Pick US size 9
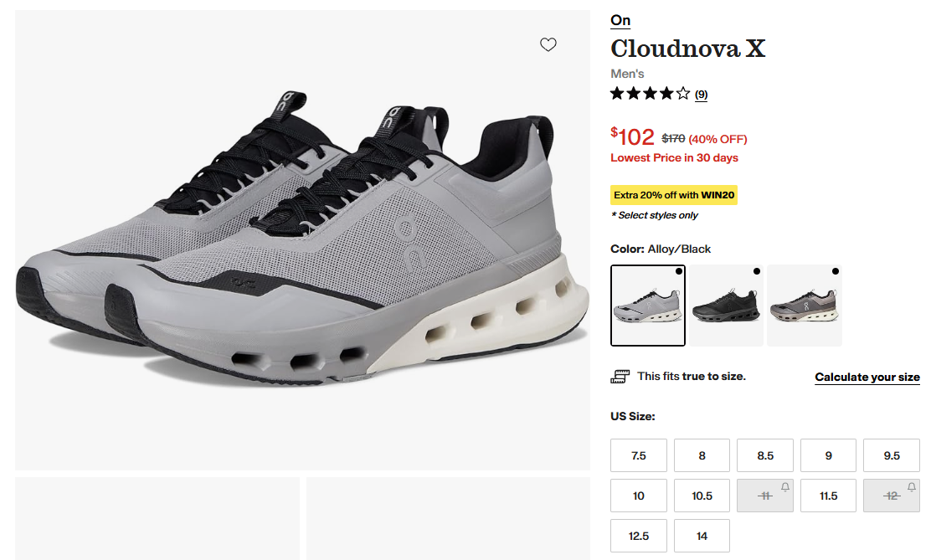 click(x=828, y=455)
